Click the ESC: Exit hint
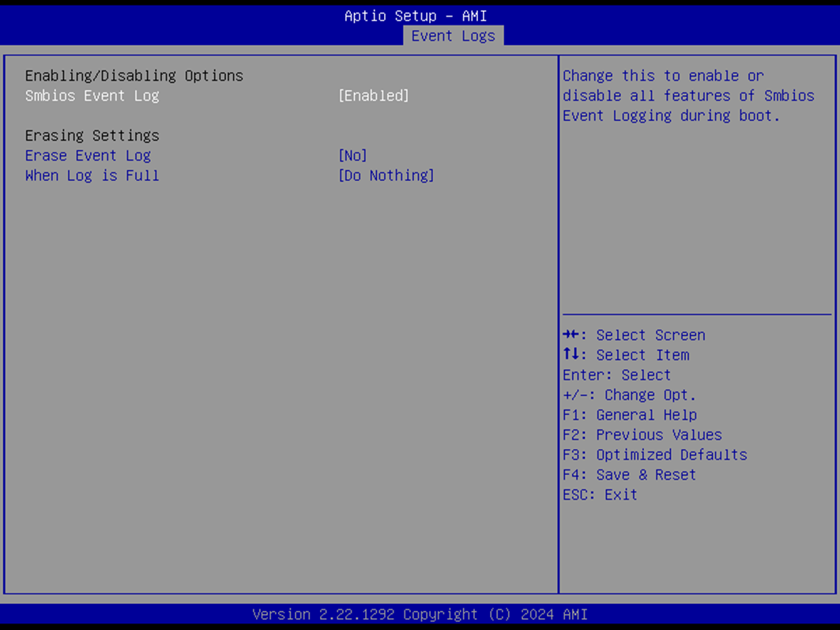The image size is (840, 630). (600, 495)
